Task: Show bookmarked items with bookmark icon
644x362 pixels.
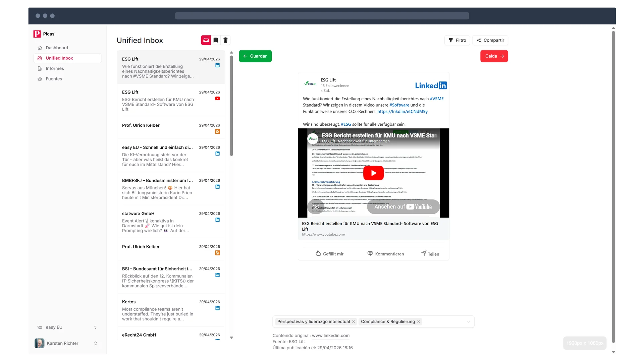Action: (x=216, y=40)
